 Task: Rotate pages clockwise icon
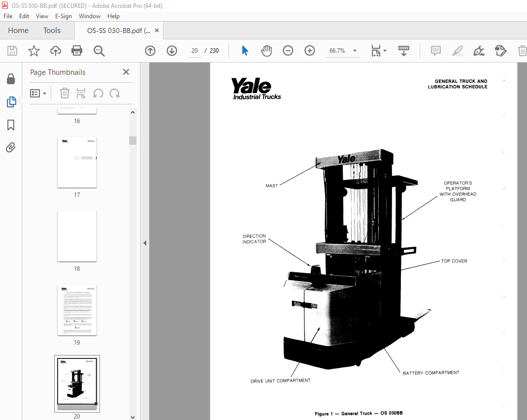pos(115,93)
